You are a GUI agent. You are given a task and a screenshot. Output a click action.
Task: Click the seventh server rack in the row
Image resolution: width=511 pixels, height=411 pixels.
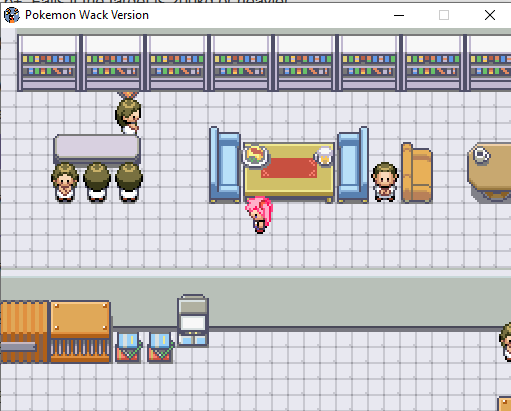click(x=433, y=63)
